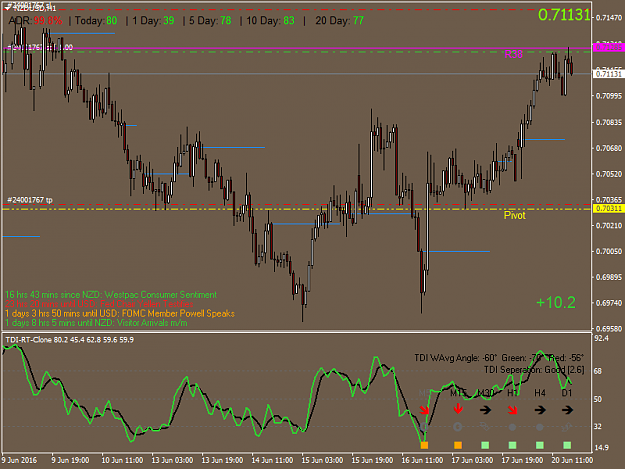Click the green square under D1 column
This screenshot has width=625, height=469.
[x=567, y=445]
